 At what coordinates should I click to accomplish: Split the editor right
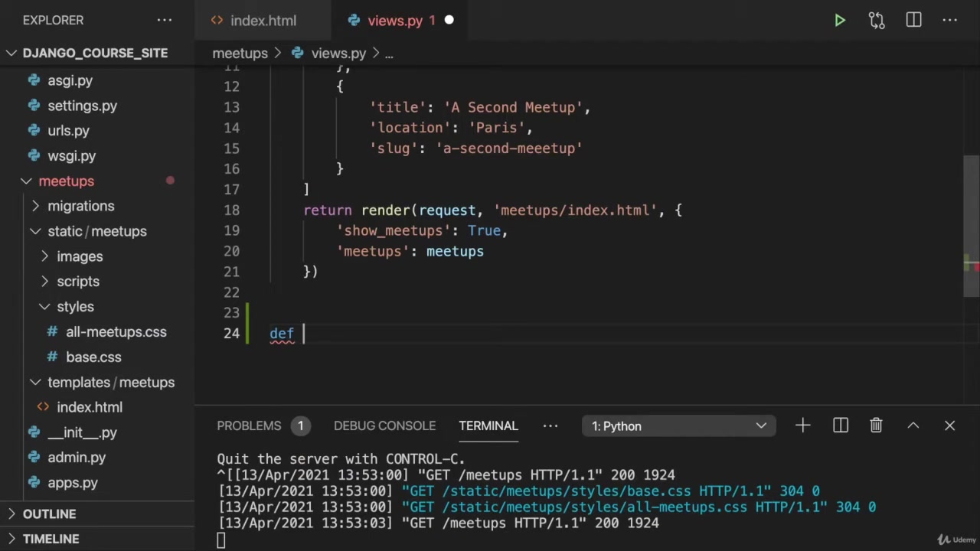(x=913, y=21)
